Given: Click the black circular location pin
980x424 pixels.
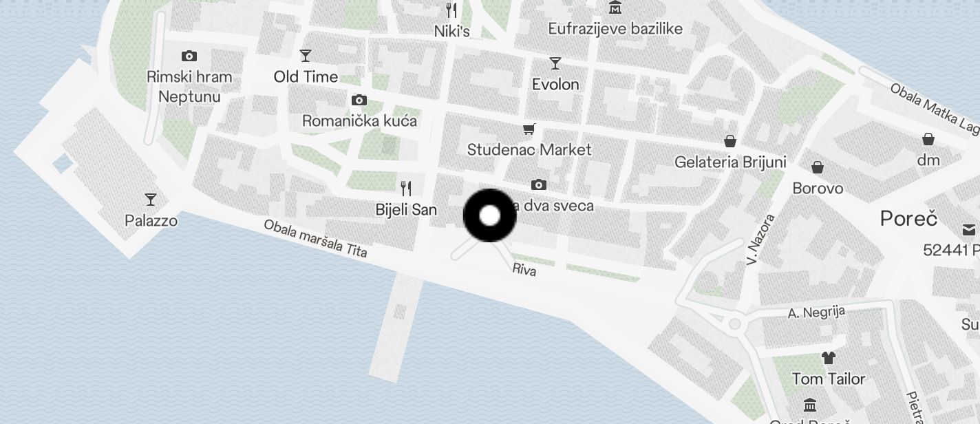Looking at the screenshot, I should pyautogui.click(x=489, y=215).
